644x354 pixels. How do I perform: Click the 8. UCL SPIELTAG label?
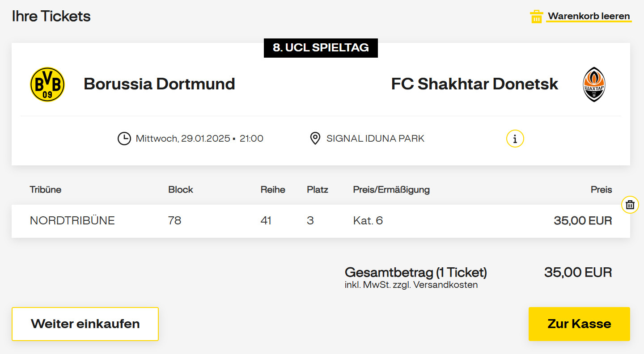321,48
